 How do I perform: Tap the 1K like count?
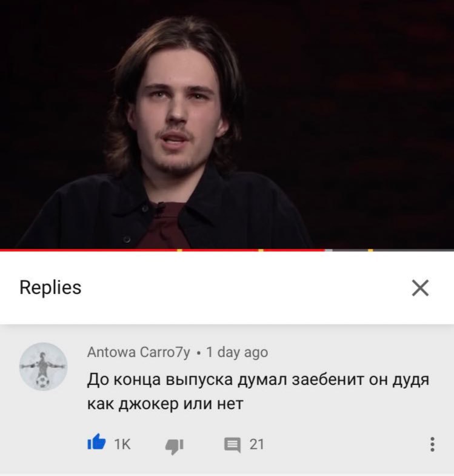pos(122,444)
